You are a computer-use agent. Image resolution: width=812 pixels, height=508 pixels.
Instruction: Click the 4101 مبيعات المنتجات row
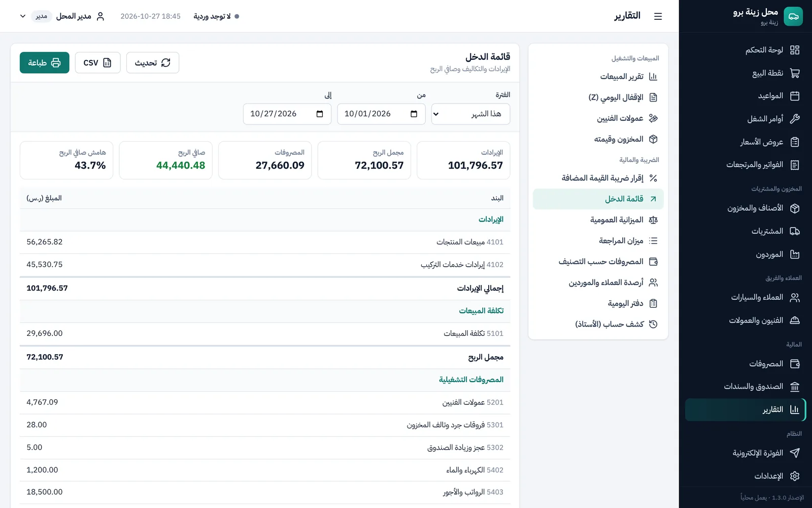(265, 242)
